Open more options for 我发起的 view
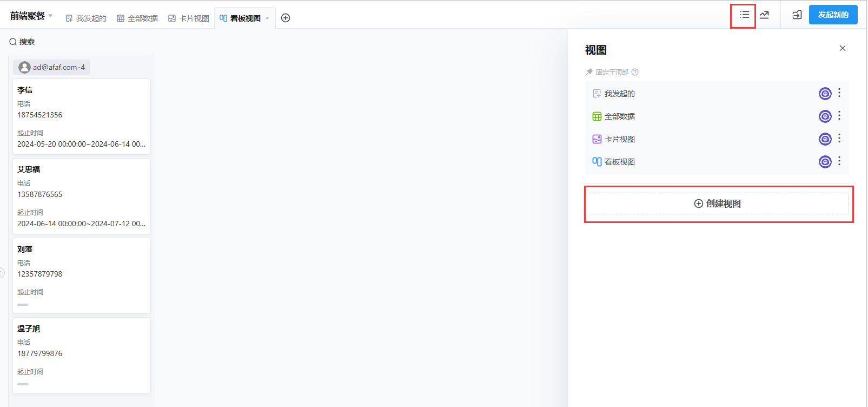 [x=839, y=93]
